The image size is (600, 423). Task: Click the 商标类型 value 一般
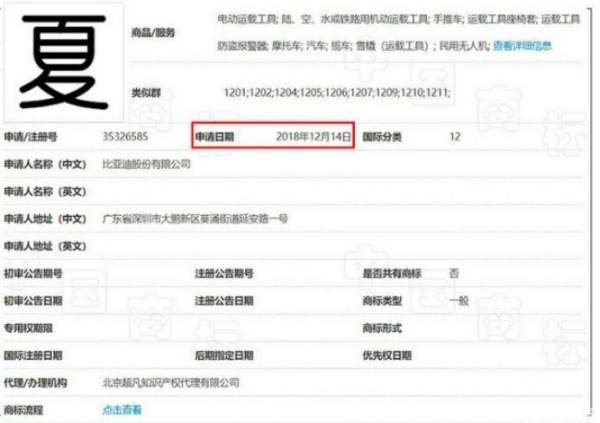(x=459, y=301)
